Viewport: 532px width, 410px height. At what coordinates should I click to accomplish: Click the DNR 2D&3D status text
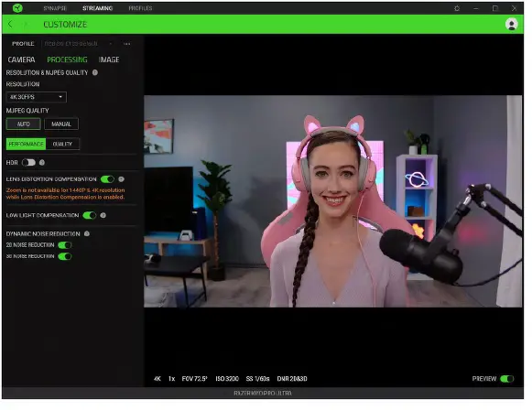[292, 379]
